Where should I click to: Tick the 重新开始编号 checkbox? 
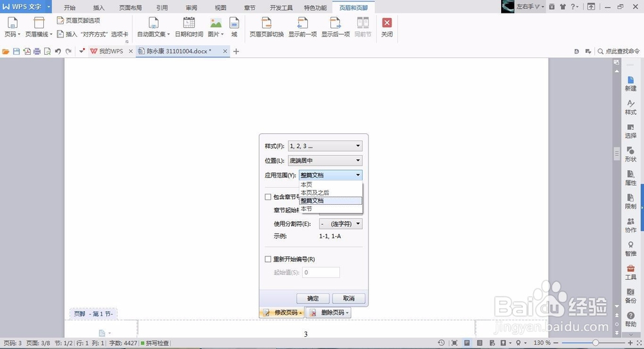point(268,259)
